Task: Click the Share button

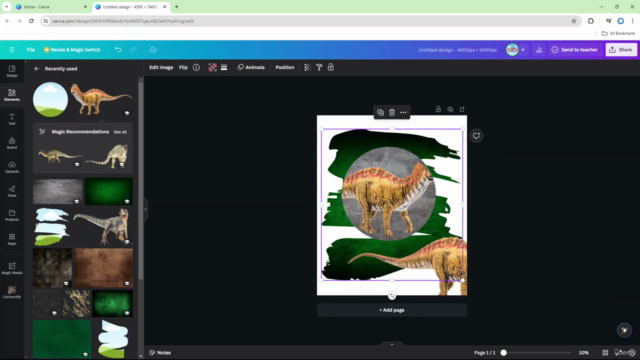Action: tap(621, 50)
